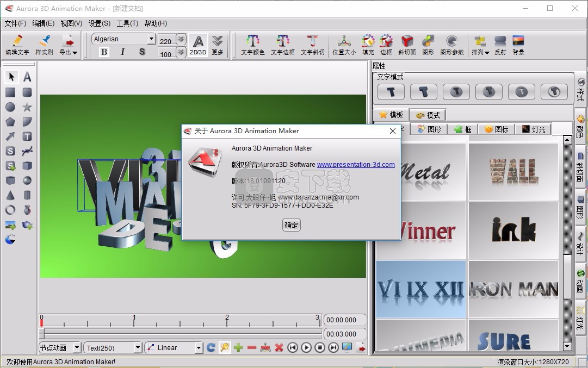Image resolution: width=588 pixels, height=368 pixels.
Task: Close the About Aurora 3D dialog
Action: (x=393, y=131)
